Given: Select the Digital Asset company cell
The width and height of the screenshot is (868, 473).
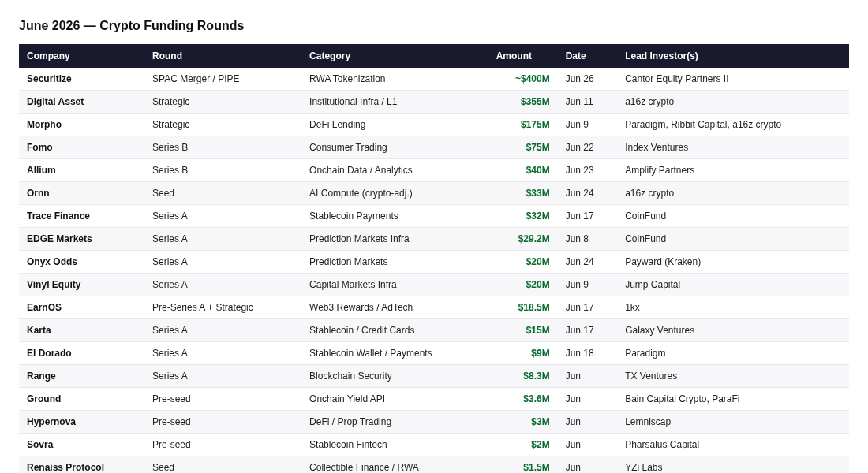Looking at the screenshot, I should [x=54, y=102].
